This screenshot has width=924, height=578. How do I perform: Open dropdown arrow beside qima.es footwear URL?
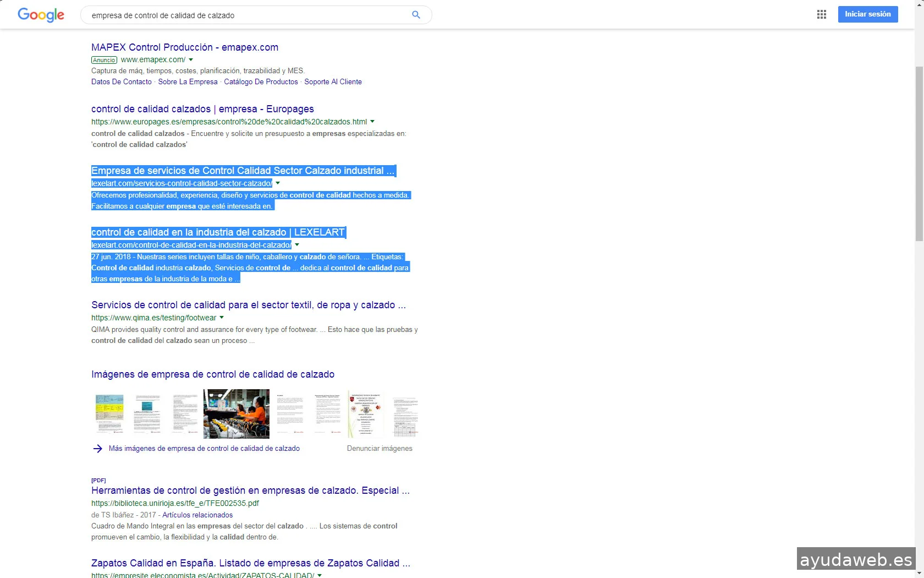[x=222, y=318]
